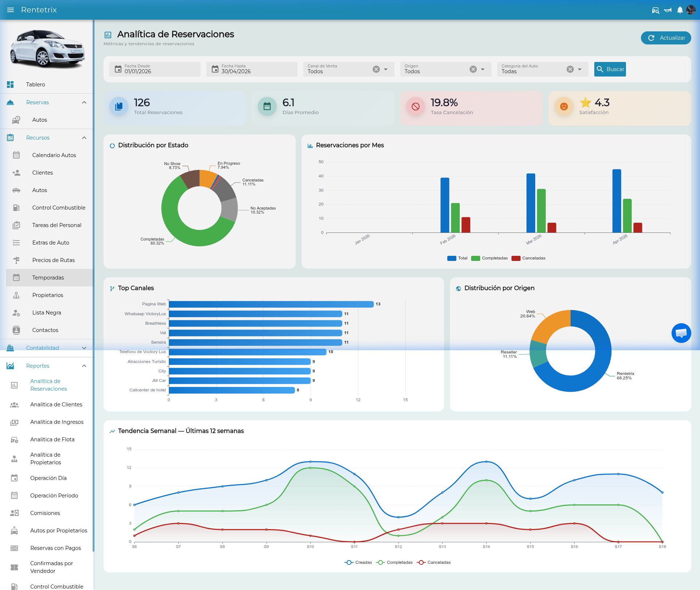Click the blue Total legend swatch
700x590 pixels.
click(x=452, y=258)
